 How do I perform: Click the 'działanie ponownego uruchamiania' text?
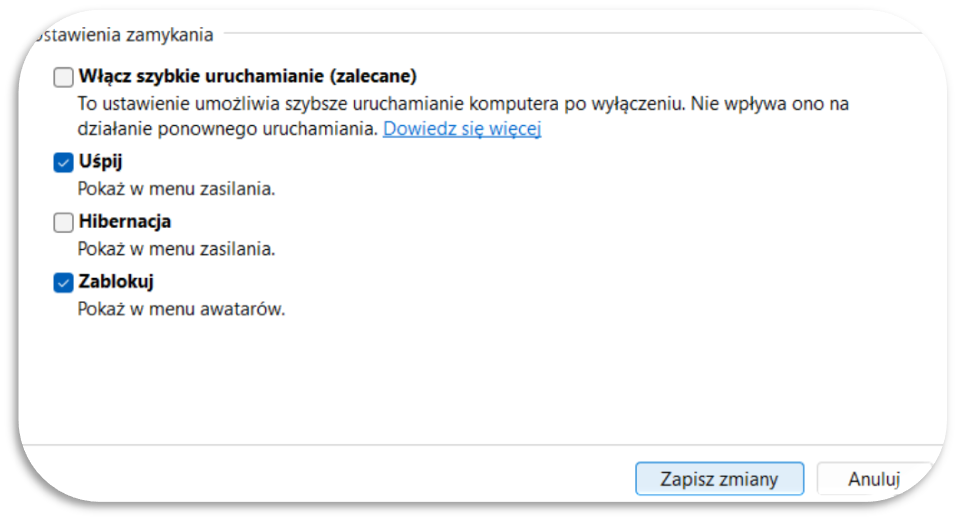pyautogui.click(x=227, y=129)
